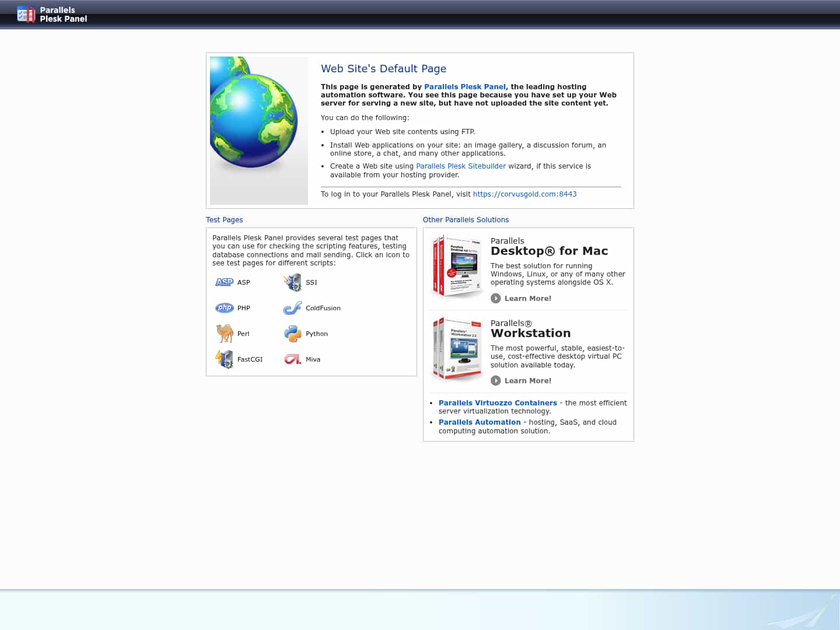Viewport: 840px width, 630px height.
Task: Select the Python test page icon
Action: pyautogui.click(x=292, y=333)
